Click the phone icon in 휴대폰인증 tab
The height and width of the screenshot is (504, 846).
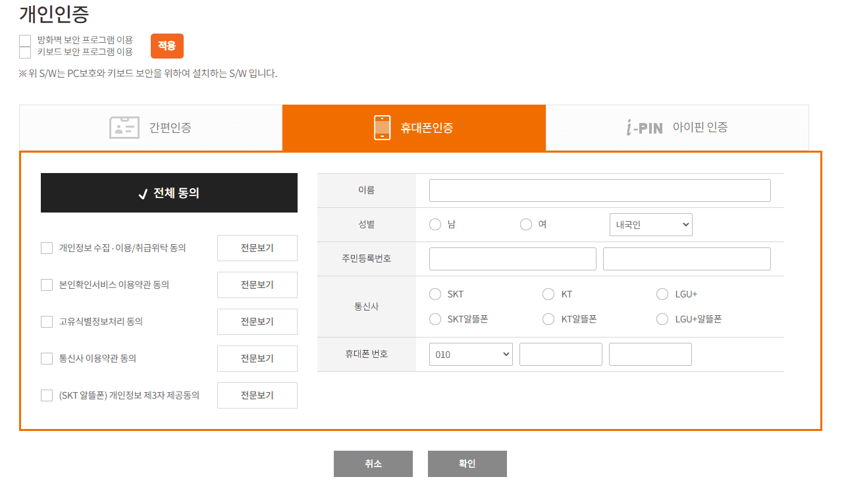382,128
